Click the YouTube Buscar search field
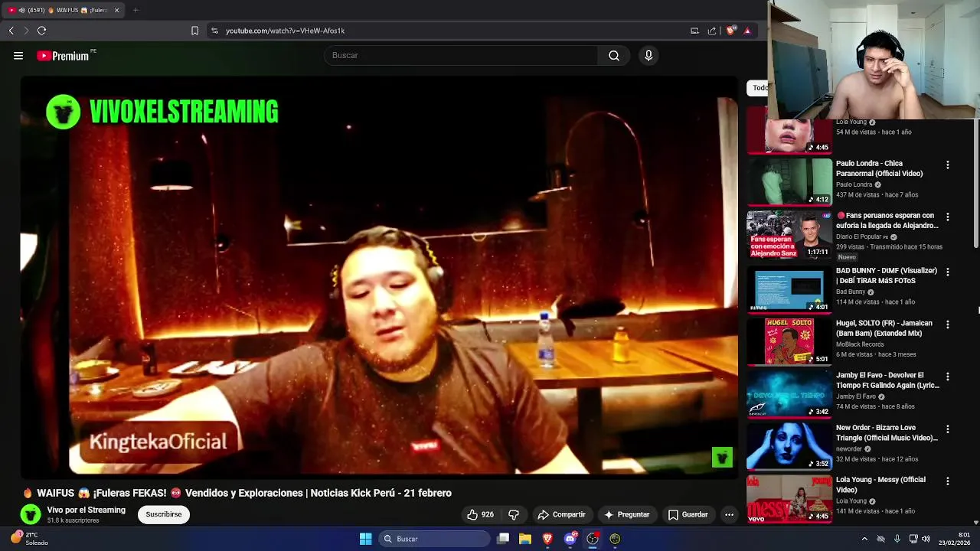The width and height of the screenshot is (980, 551). 462,55
